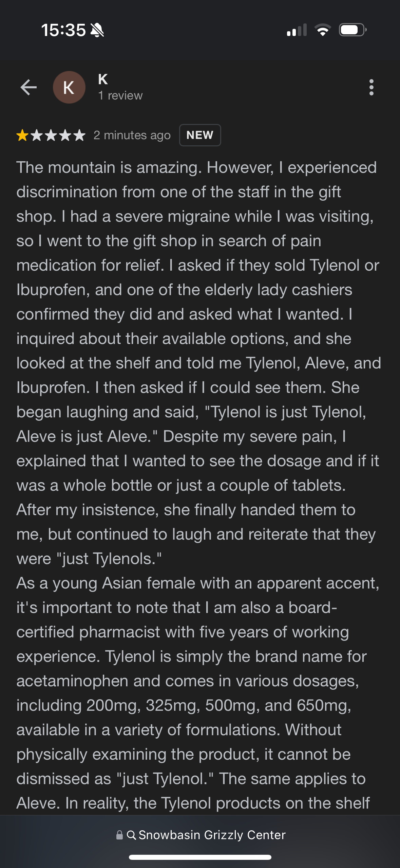
Task: Tap the second rating star
Action: pyautogui.click(x=37, y=135)
